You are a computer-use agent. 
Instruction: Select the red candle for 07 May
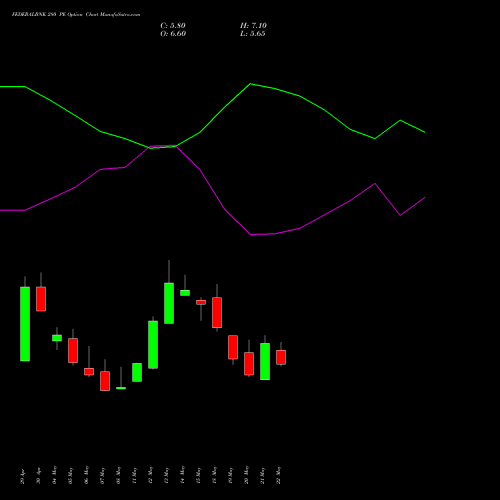(x=105, y=381)
